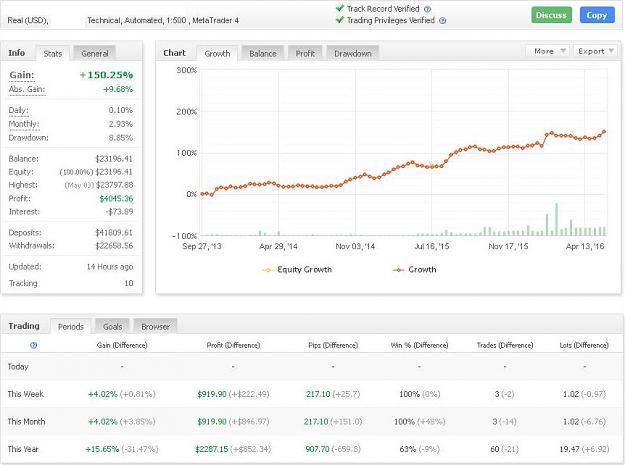Open the Export dropdown in chart panel

[x=595, y=51]
